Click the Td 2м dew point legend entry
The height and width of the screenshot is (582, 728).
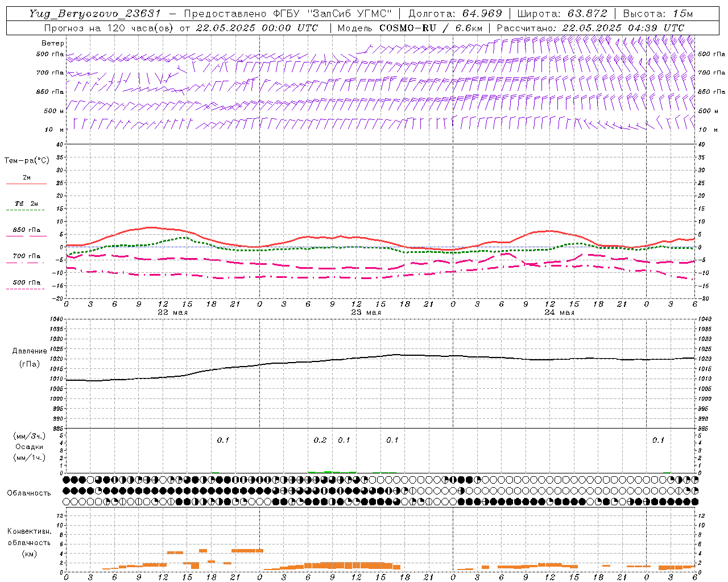[x=27, y=203]
